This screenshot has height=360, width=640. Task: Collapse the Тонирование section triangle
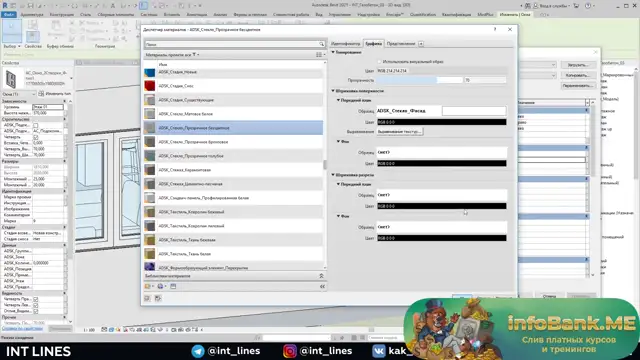point(333,52)
